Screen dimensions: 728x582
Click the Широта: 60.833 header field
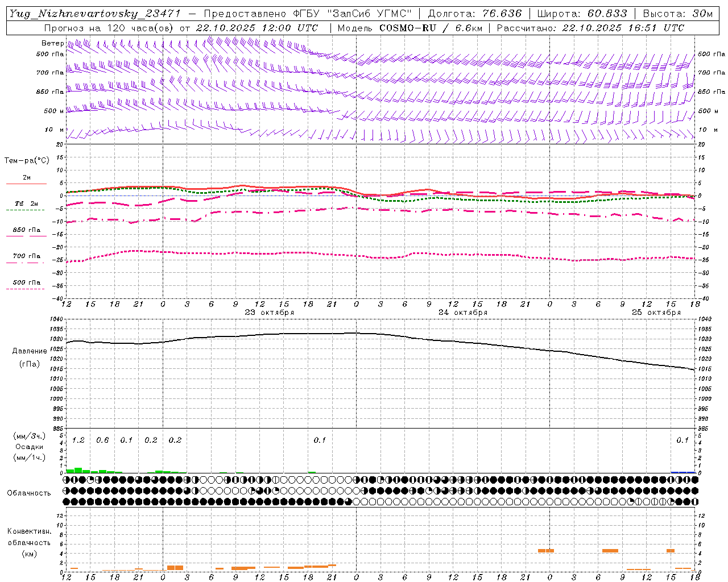582,14
